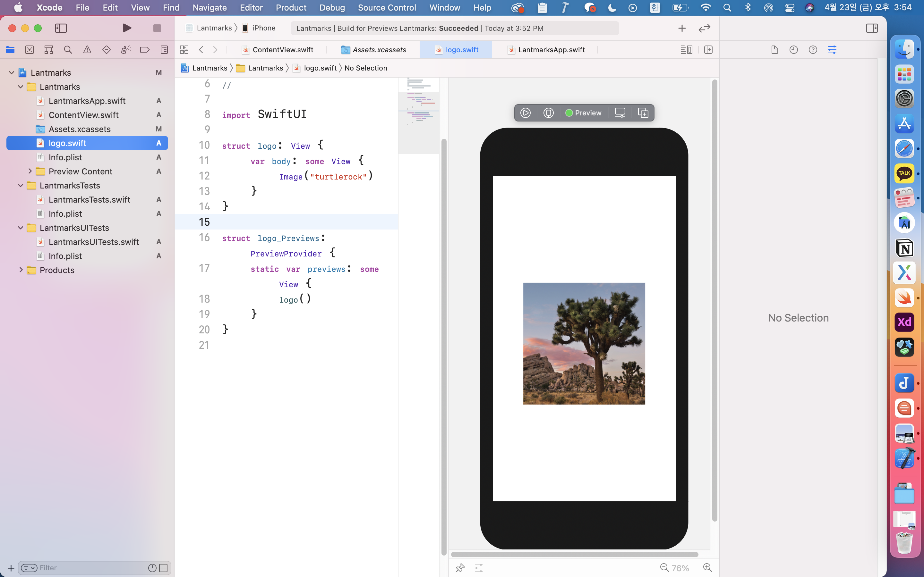Open the Find navigator magnifier icon
Viewport: 924px width, 577px height.
tap(68, 50)
